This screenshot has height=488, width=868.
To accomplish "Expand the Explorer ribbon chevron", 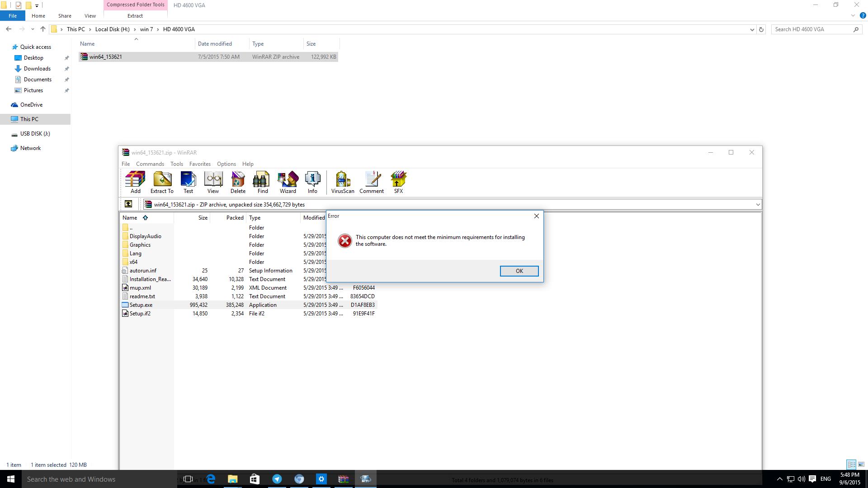I will [x=853, y=15].
